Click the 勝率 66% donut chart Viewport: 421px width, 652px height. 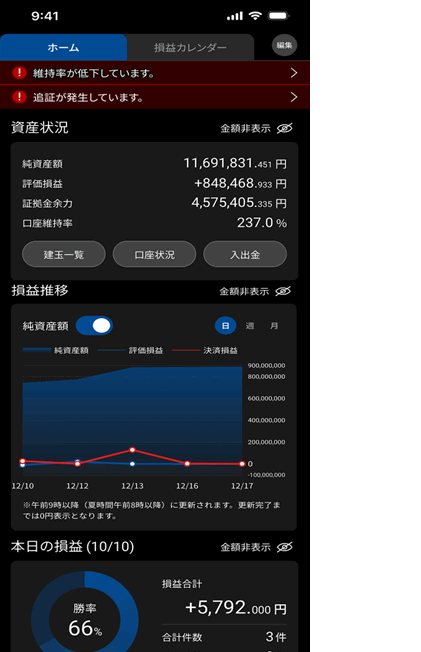[85, 611]
